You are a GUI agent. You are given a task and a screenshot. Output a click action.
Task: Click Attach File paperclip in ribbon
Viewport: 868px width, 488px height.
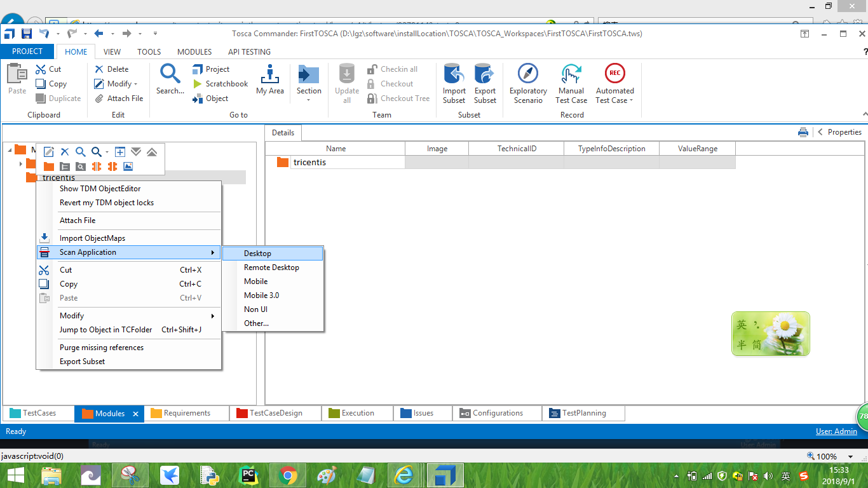point(99,98)
